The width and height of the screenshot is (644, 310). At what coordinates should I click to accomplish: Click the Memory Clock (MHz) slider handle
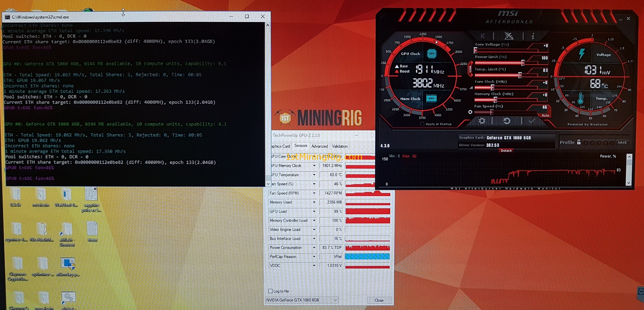(495, 100)
